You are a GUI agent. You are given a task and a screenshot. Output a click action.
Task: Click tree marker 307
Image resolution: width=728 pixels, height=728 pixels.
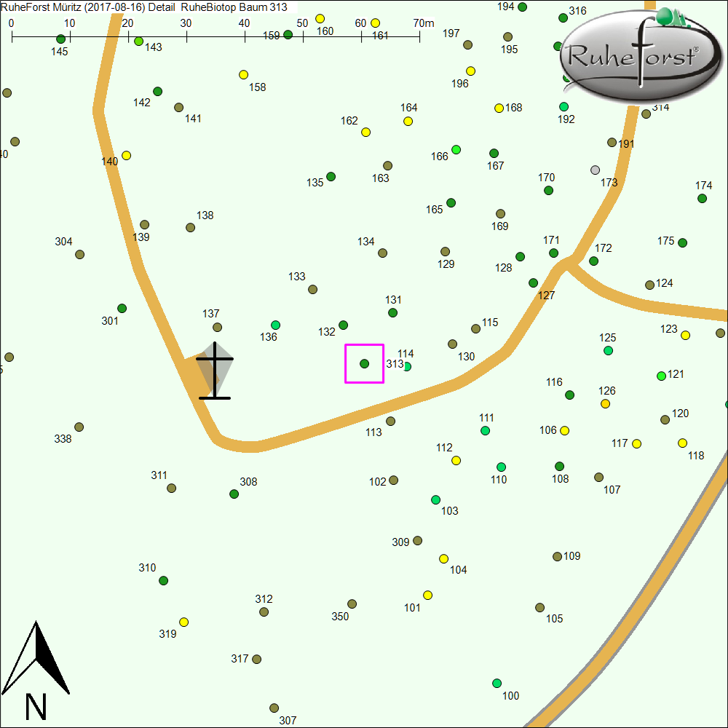pos(274,708)
